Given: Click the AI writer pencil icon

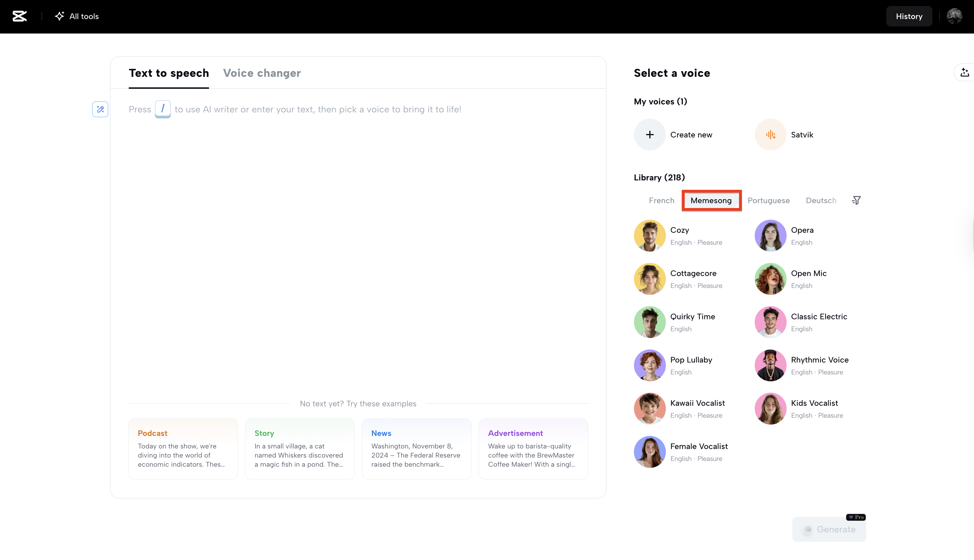Looking at the screenshot, I should pyautogui.click(x=100, y=109).
